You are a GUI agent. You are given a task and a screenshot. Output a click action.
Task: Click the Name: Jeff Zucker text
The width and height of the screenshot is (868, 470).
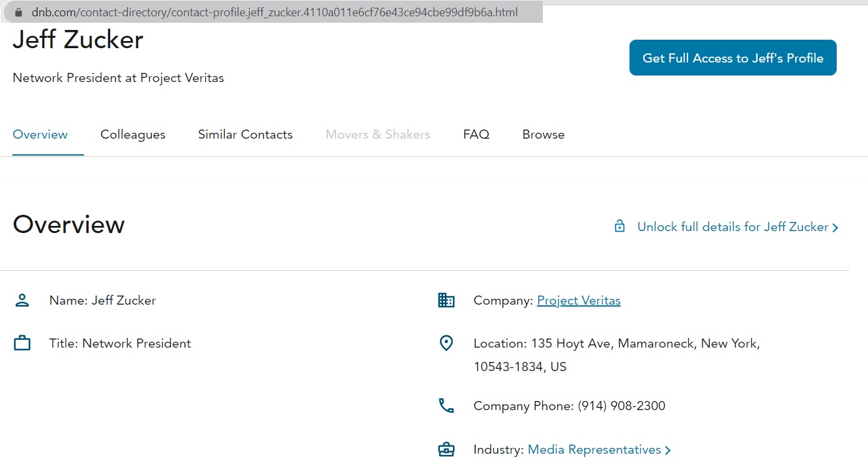coord(103,301)
